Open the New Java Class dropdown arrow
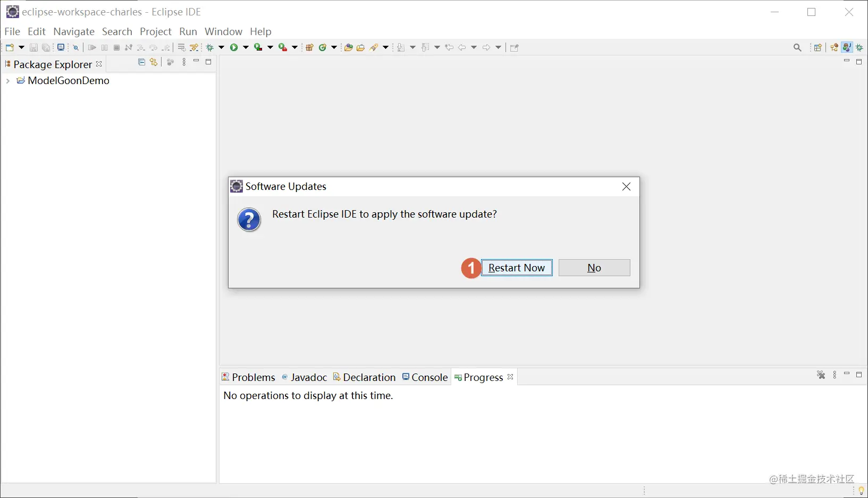 [334, 47]
